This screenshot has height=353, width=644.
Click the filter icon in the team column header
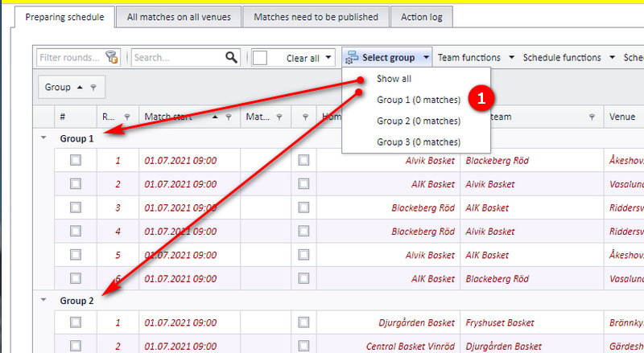592,117
